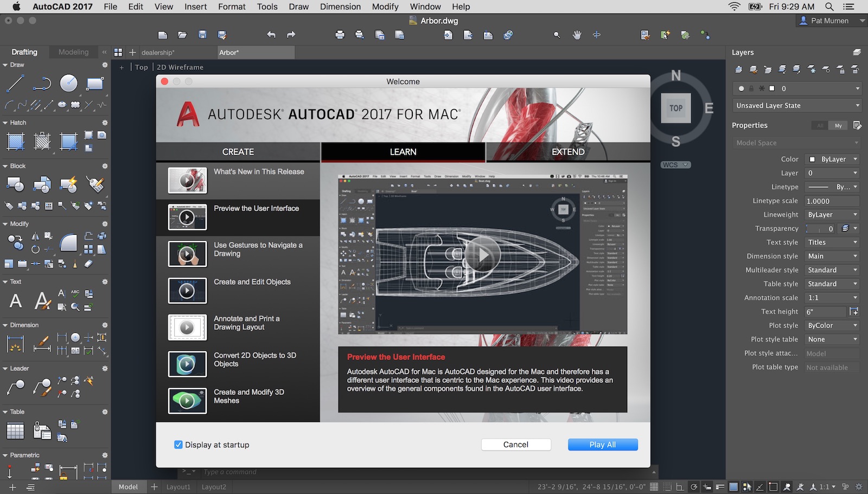This screenshot has height=494, width=868.
Task: Click the Print icon in toolbar
Action: pyautogui.click(x=340, y=35)
